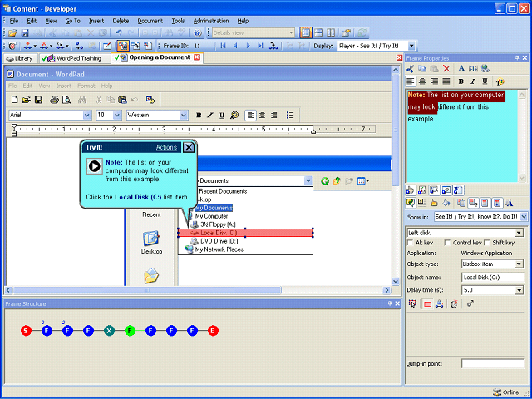The height and width of the screenshot is (399, 532).
Task: Open the Administration menu
Action: [x=211, y=21]
